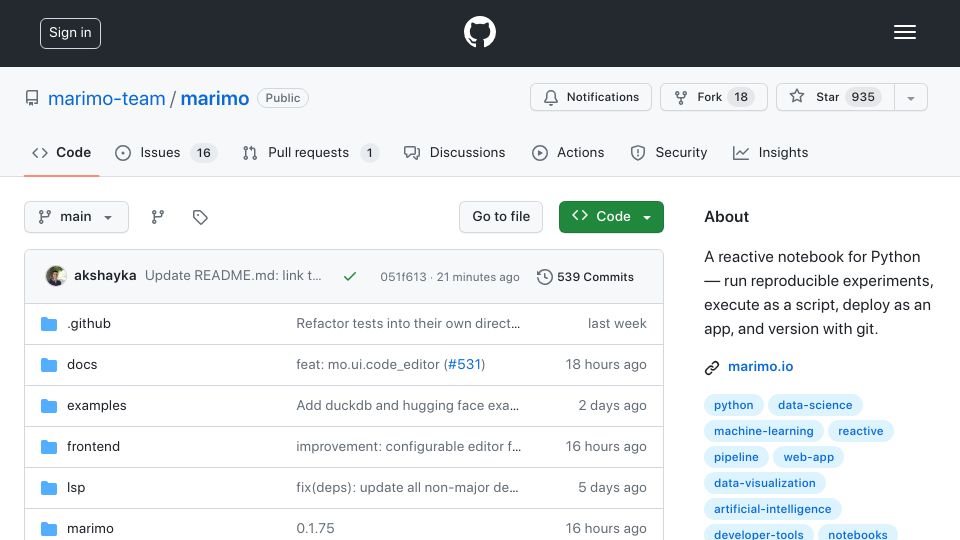Click the developer-tools topic tag

coord(759,534)
